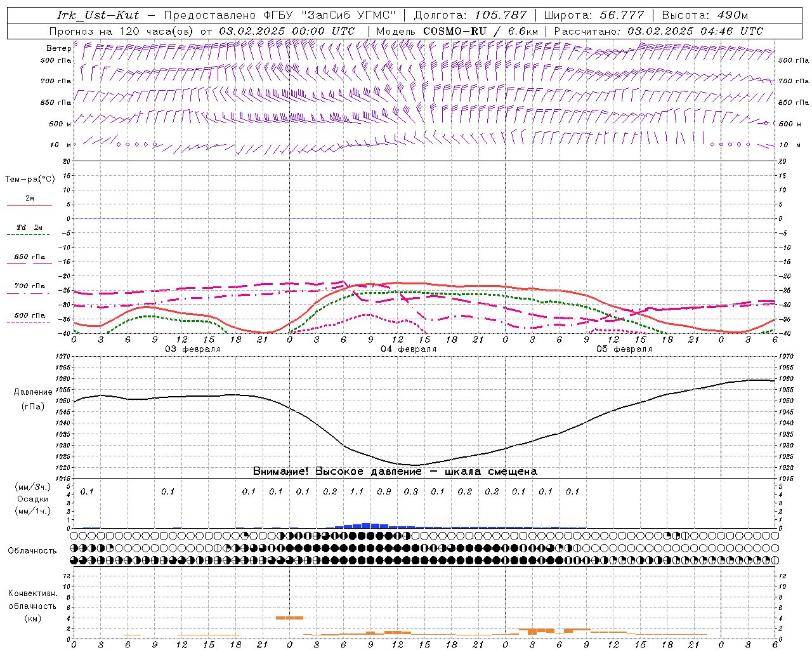Click the Irk_Ust-Kut station name in header
Image resolution: width=812 pixels, height=650 pixels.
pyautogui.click(x=98, y=15)
